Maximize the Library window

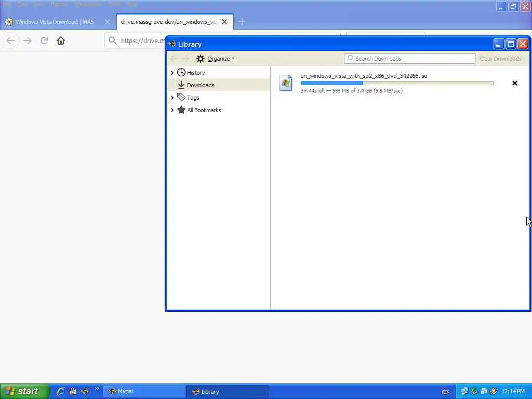(x=511, y=44)
